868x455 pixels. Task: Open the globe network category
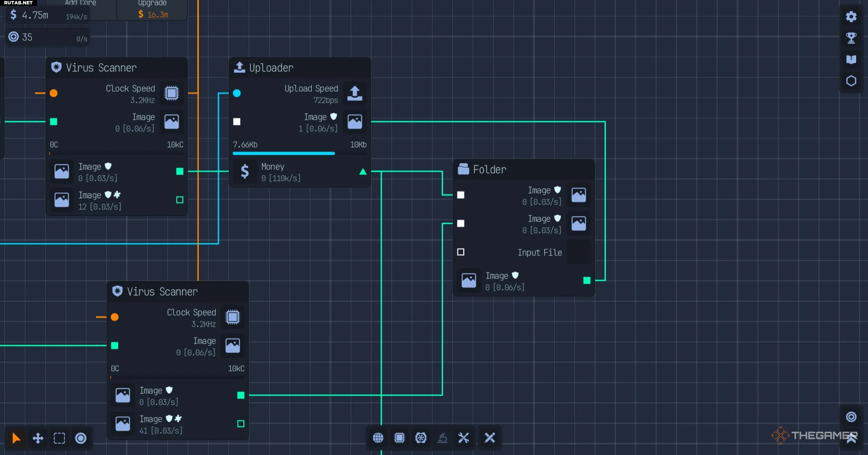tap(378, 438)
